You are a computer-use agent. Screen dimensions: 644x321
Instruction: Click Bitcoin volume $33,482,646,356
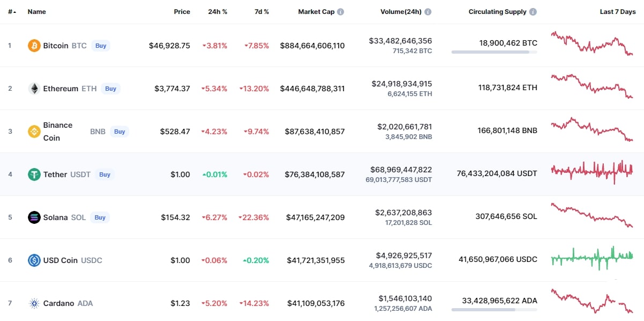[401, 41]
